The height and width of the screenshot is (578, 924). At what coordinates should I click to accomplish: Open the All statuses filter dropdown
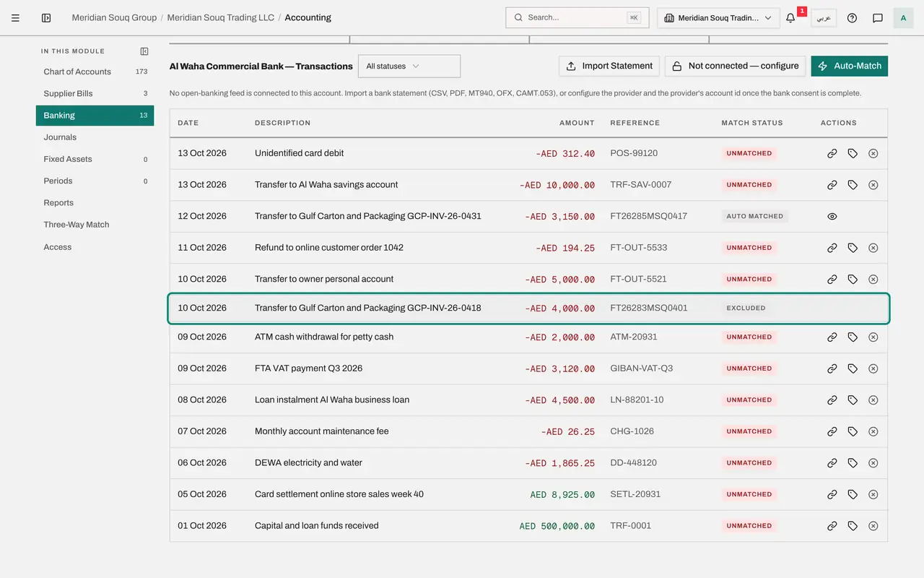(409, 66)
